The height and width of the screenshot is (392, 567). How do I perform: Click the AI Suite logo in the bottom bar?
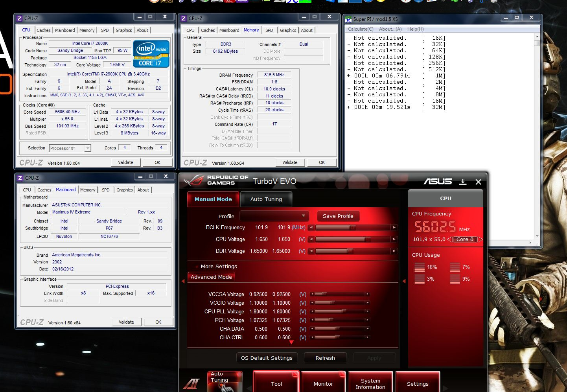tap(192, 383)
